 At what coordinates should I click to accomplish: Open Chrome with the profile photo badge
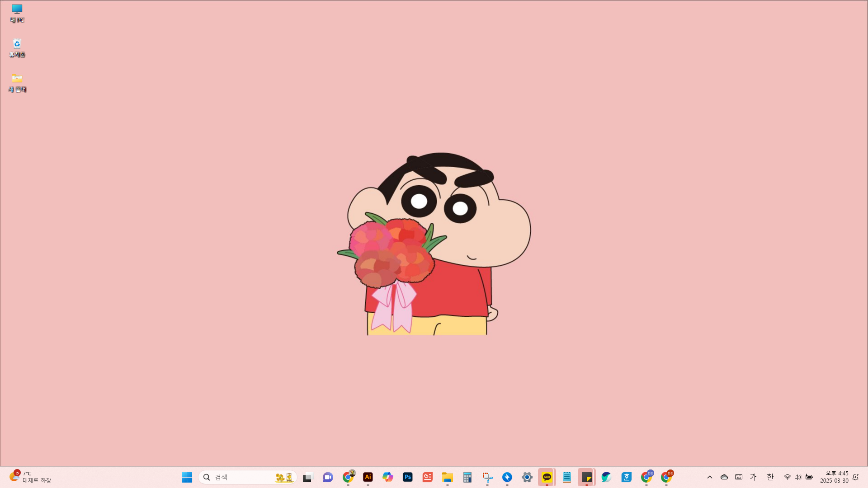click(x=348, y=477)
